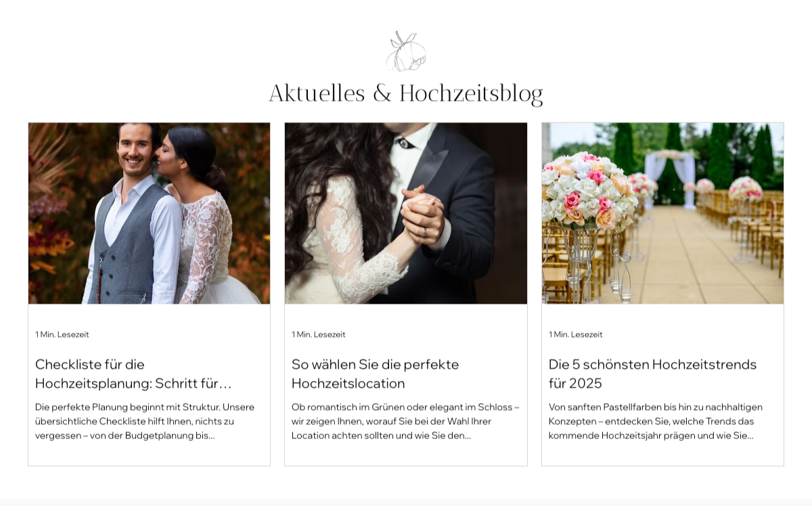Open the autumn couple photo thumbnail

pos(149,213)
